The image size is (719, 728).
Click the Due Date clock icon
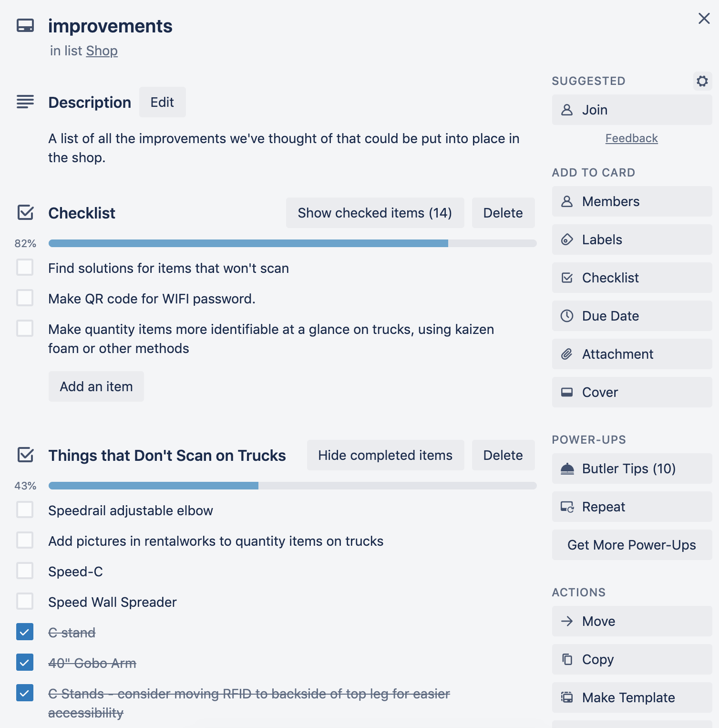click(567, 316)
